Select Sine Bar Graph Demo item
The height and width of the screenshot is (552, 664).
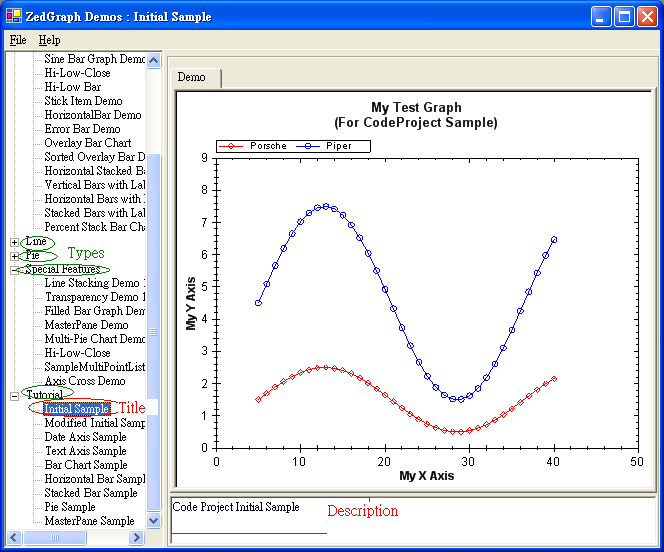pos(94,59)
